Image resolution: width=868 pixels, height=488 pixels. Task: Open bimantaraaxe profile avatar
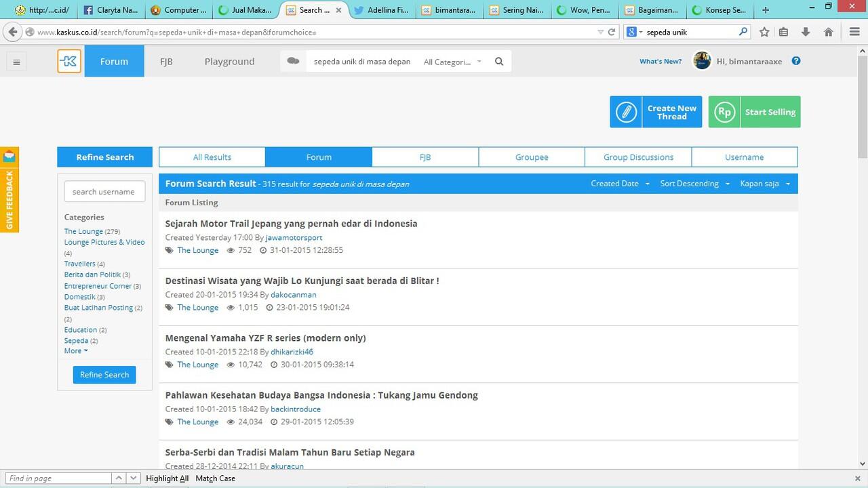[x=702, y=61]
